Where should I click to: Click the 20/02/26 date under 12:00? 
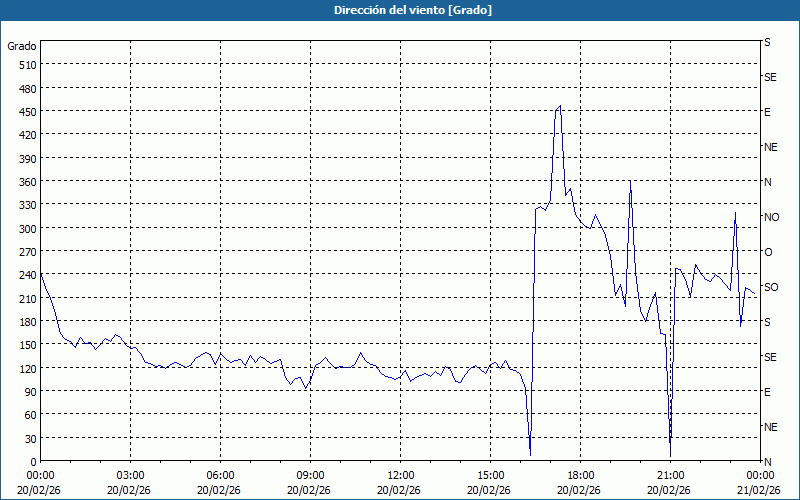click(x=399, y=490)
